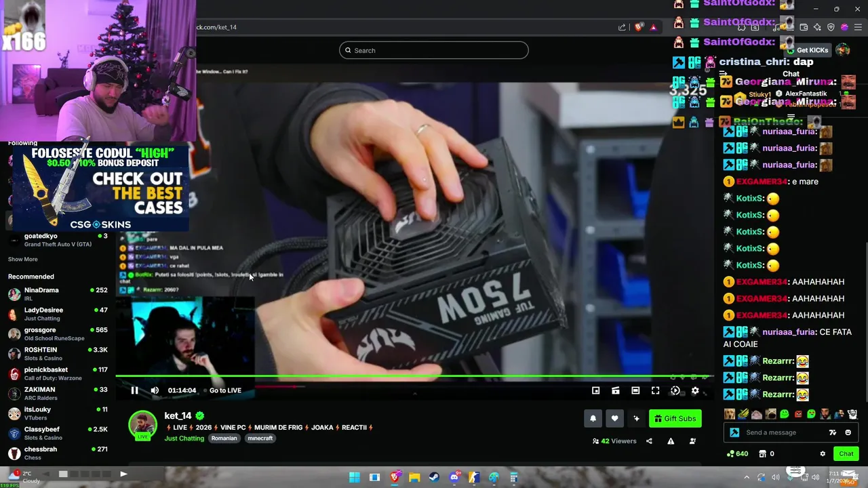Enable notifications with the bell icon
868x488 pixels.
pyautogui.click(x=593, y=418)
